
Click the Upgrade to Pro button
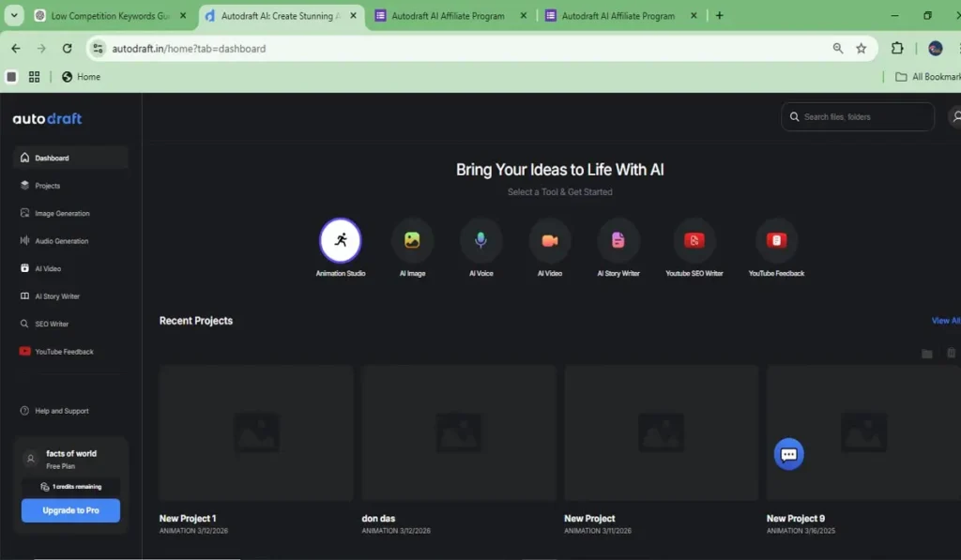[70, 510]
